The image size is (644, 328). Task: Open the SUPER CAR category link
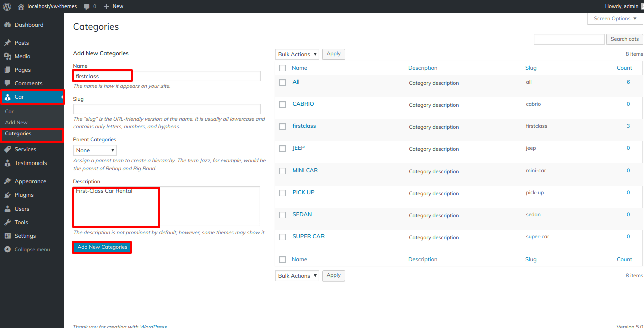pyautogui.click(x=308, y=236)
